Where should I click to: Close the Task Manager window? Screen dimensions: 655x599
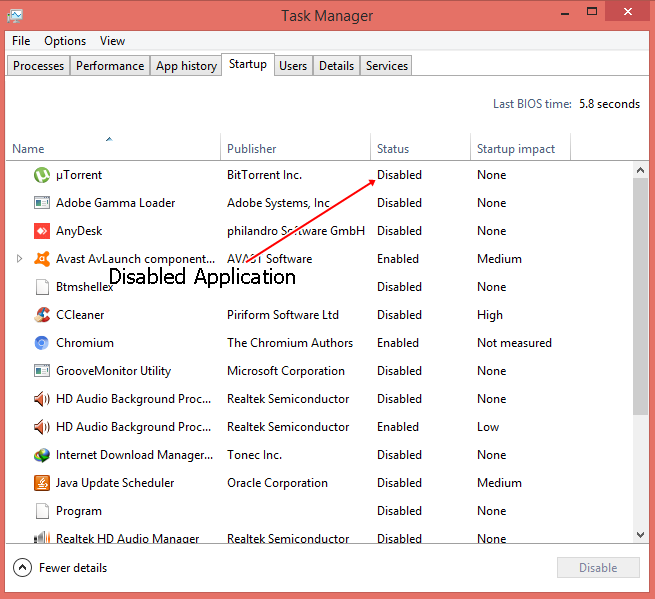pos(627,12)
